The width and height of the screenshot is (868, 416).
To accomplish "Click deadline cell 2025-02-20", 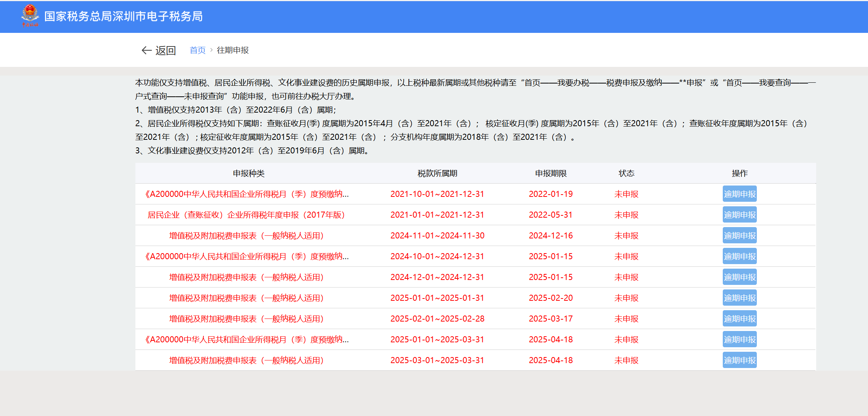I will 551,298.
